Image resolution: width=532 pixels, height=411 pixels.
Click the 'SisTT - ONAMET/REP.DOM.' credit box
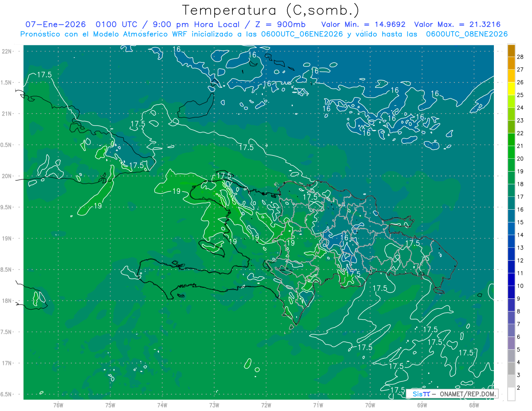452,394
